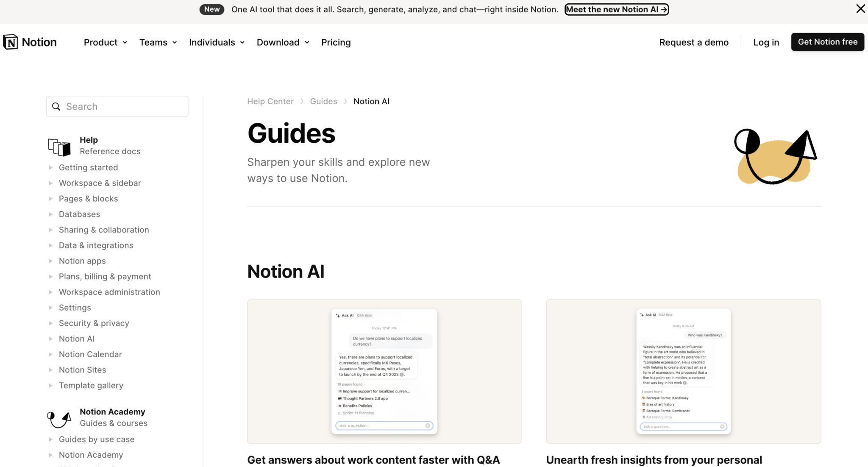
Task: Go to the Pricing page
Action: point(336,42)
